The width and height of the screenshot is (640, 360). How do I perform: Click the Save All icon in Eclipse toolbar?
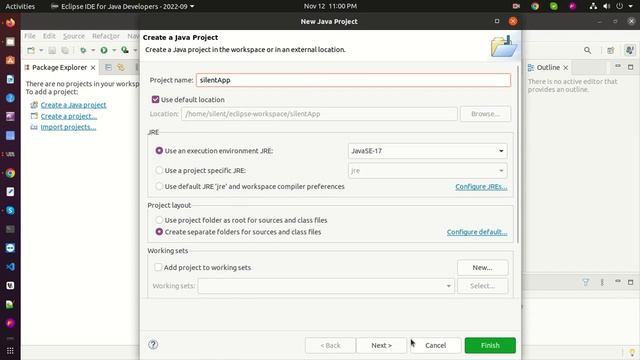pyautogui.click(x=64, y=50)
